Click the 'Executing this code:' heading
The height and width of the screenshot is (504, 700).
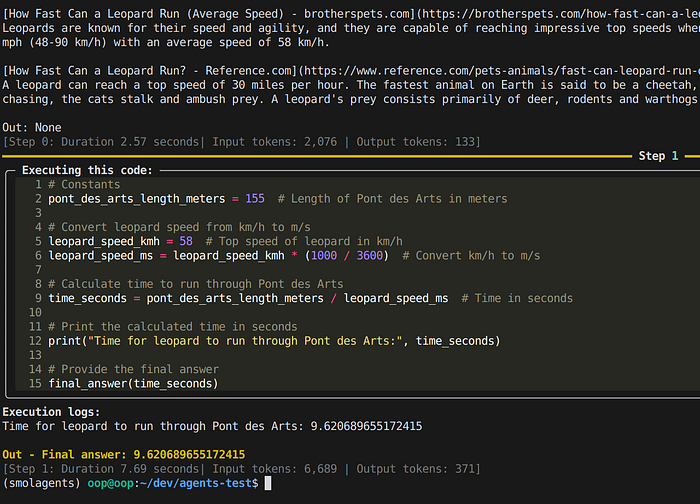tap(87, 170)
